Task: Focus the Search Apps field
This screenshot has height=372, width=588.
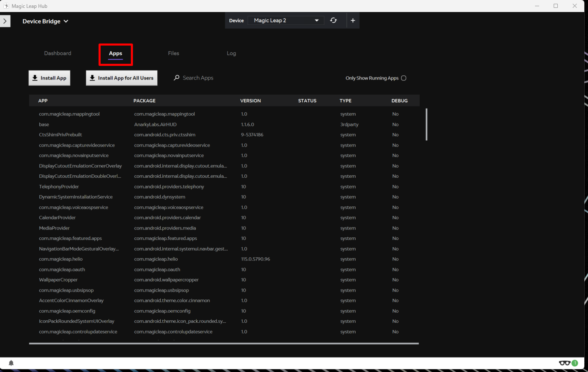Action: [x=198, y=78]
